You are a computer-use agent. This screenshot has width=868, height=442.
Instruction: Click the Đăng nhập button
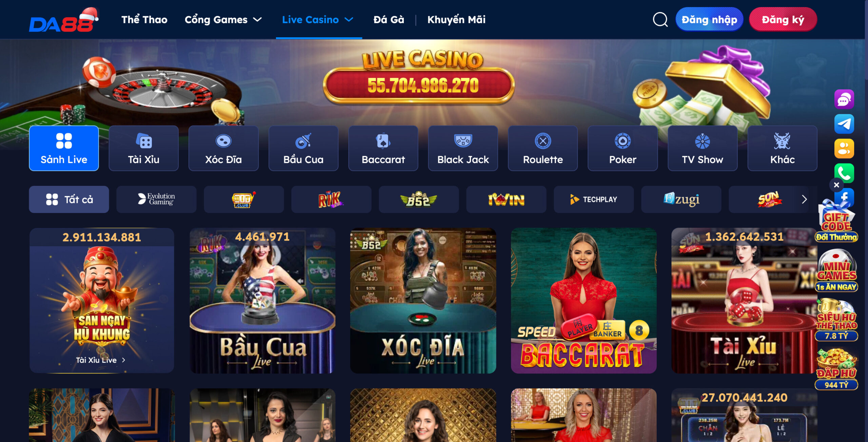(x=709, y=20)
